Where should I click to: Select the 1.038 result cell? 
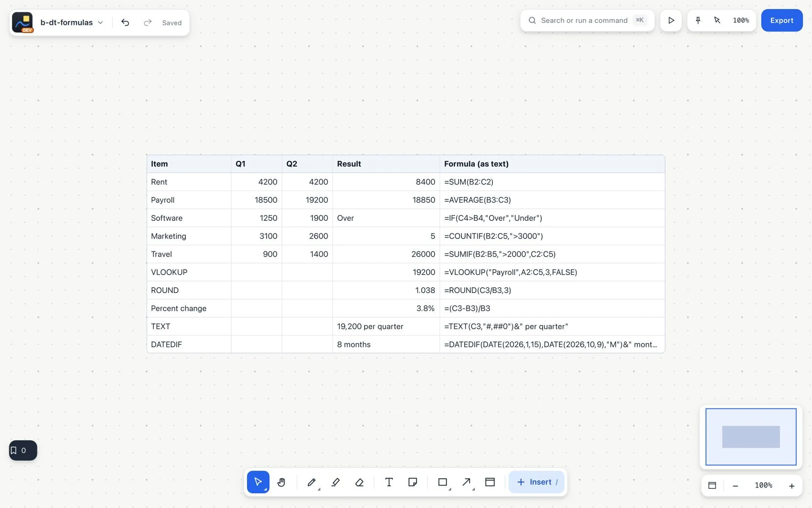[x=386, y=291]
